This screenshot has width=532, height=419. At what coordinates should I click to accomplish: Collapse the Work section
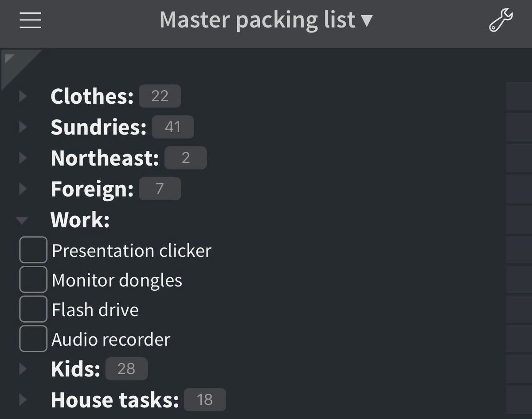[x=22, y=220]
